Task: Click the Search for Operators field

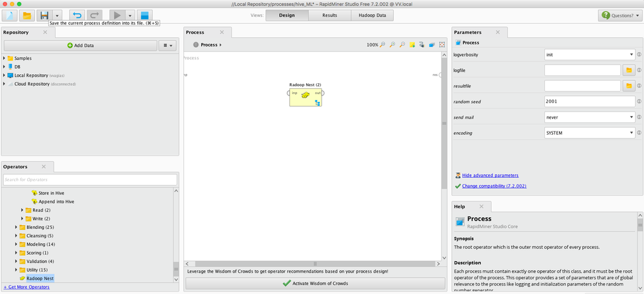Action: pyautogui.click(x=90, y=179)
